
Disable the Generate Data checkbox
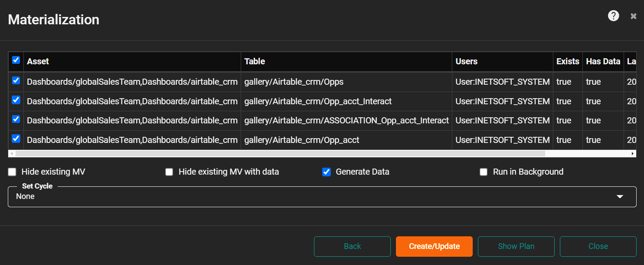[x=327, y=172]
